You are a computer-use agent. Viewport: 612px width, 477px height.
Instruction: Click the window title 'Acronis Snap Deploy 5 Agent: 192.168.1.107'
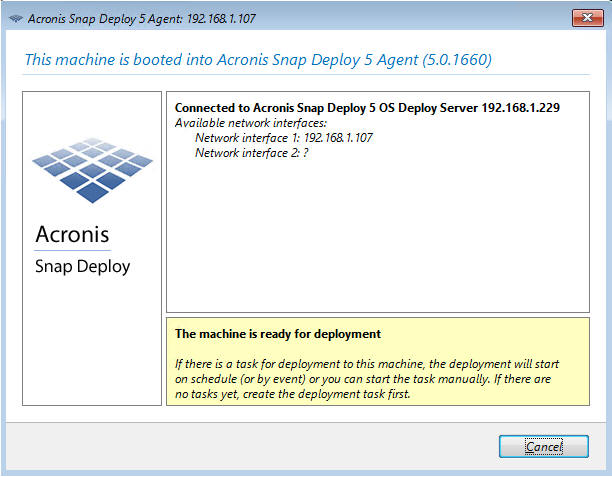click(x=142, y=18)
